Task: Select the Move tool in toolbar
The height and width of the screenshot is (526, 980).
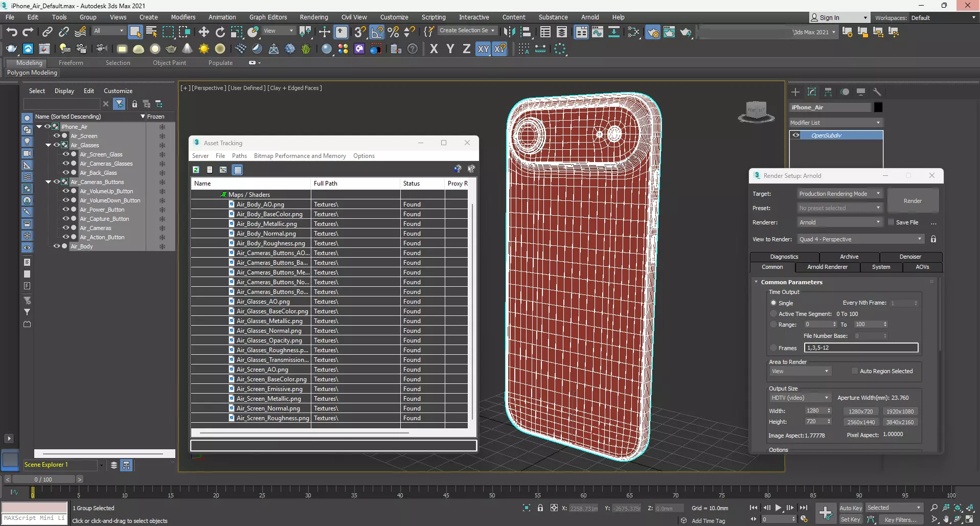Action: [203, 32]
